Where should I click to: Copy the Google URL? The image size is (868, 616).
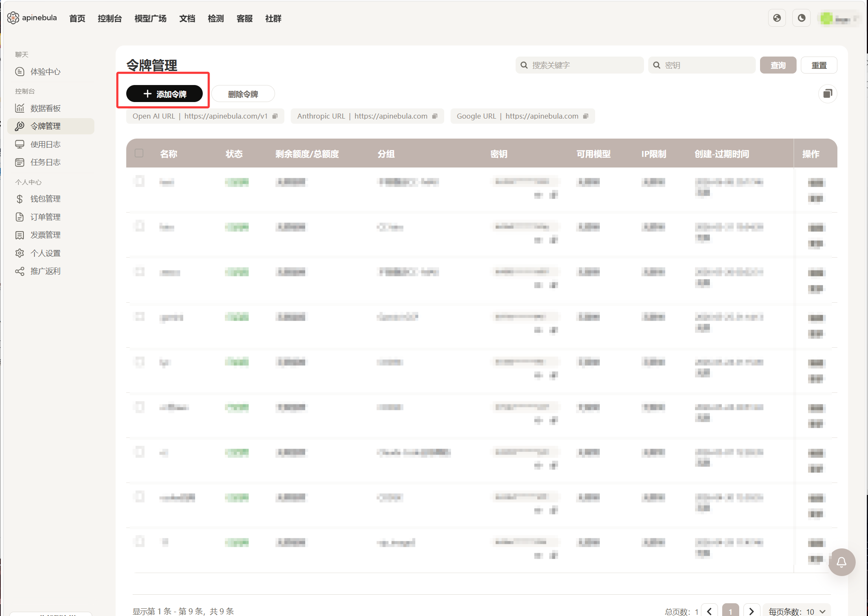(586, 116)
